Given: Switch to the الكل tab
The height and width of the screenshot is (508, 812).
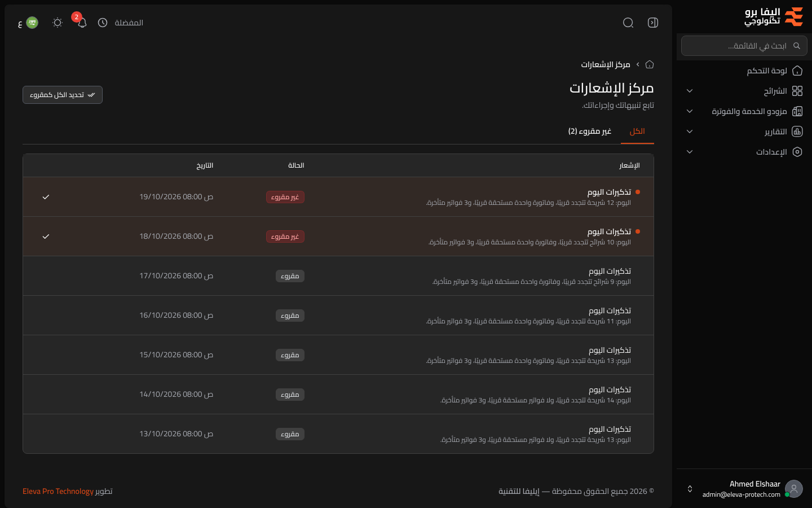Looking at the screenshot, I should [x=637, y=132].
